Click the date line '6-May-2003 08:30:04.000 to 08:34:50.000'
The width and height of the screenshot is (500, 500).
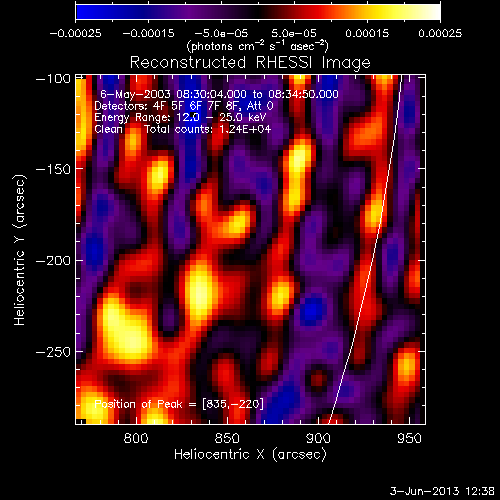219,94
